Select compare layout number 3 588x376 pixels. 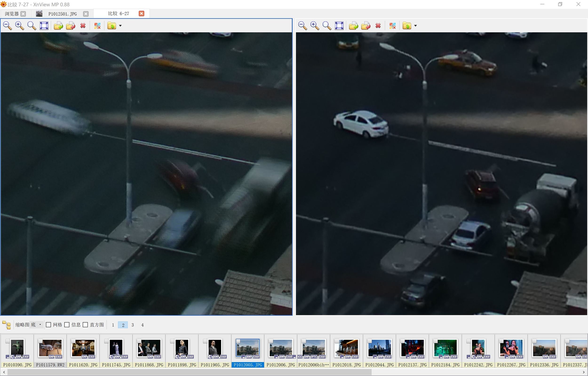(133, 325)
